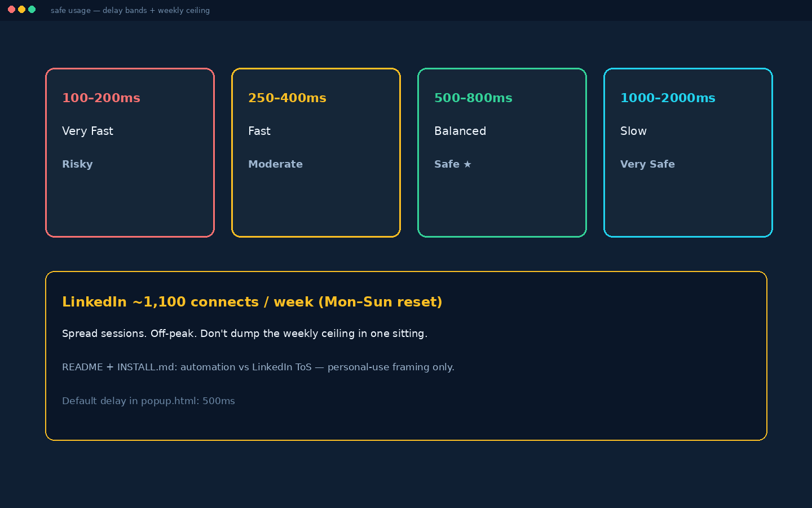The image size is (812, 508).
Task: Select the 1000-2000ms delay heading
Action: (x=668, y=98)
